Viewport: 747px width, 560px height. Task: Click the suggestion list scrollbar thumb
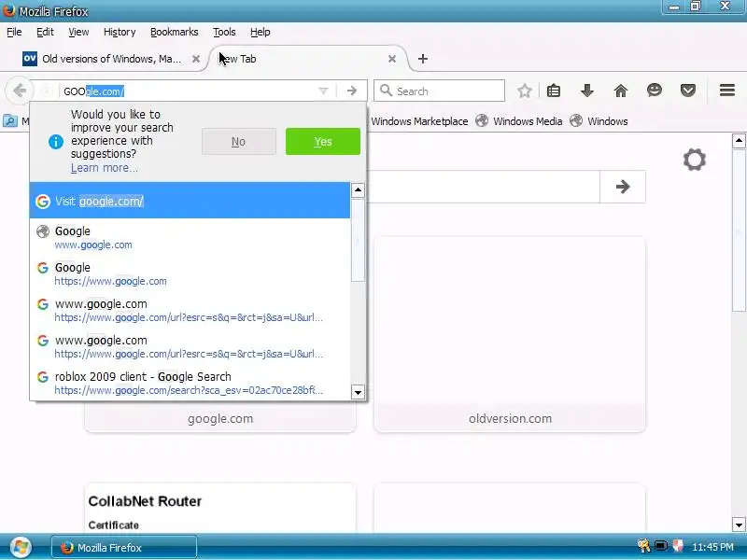[x=358, y=240]
